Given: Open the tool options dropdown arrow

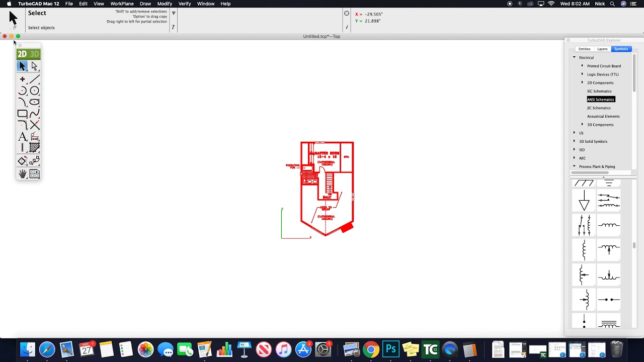Looking at the screenshot, I should 174,13.
